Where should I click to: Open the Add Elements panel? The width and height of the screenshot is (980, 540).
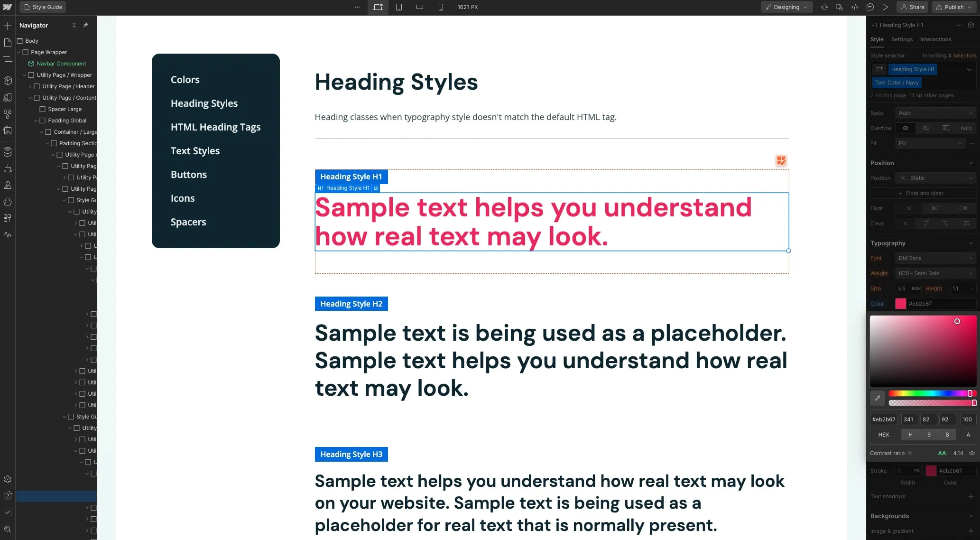click(x=8, y=26)
